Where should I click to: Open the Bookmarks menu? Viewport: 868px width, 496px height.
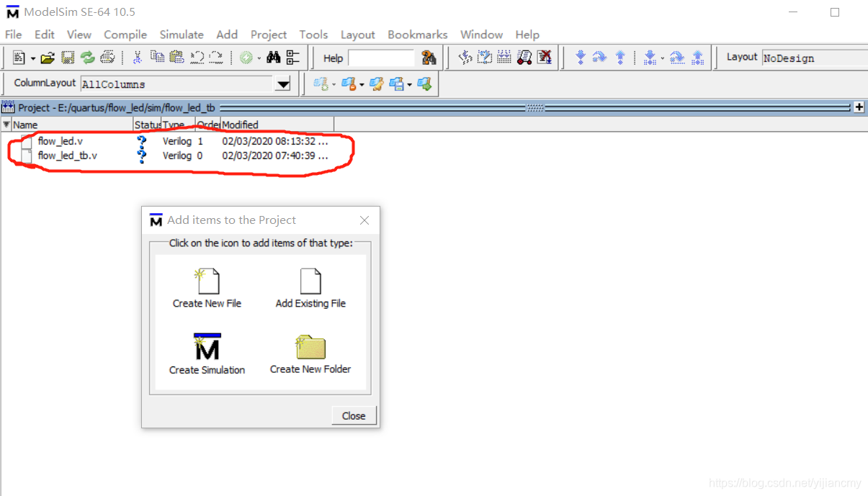tap(418, 35)
